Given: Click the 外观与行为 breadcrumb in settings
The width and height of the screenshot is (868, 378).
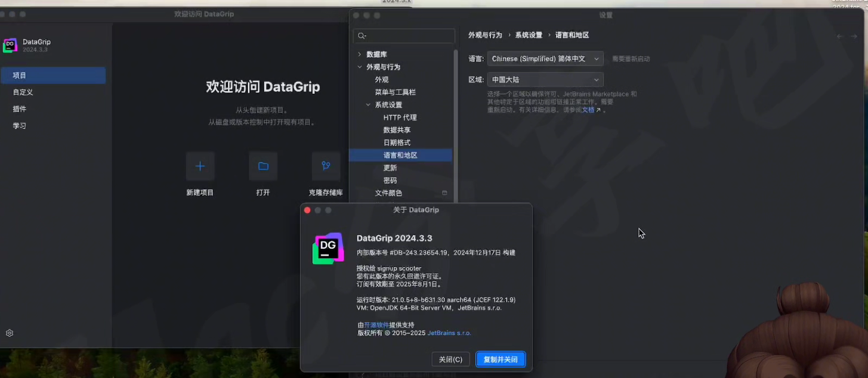Looking at the screenshot, I should coord(485,35).
